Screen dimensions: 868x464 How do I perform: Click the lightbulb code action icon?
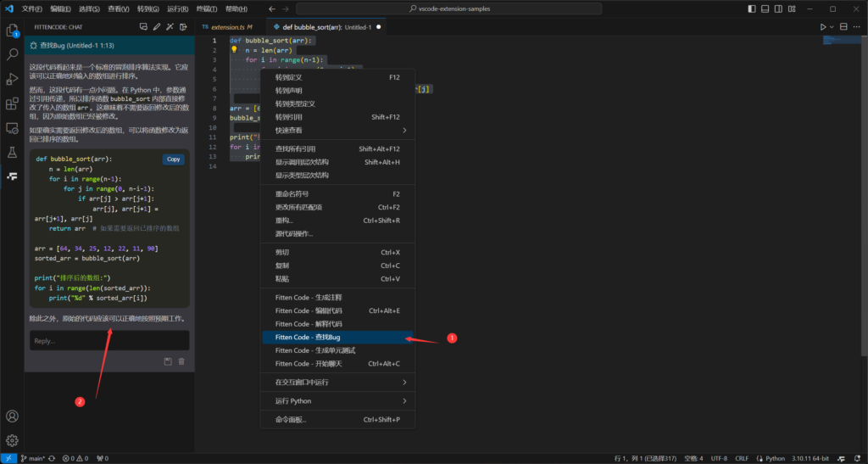[235, 50]
